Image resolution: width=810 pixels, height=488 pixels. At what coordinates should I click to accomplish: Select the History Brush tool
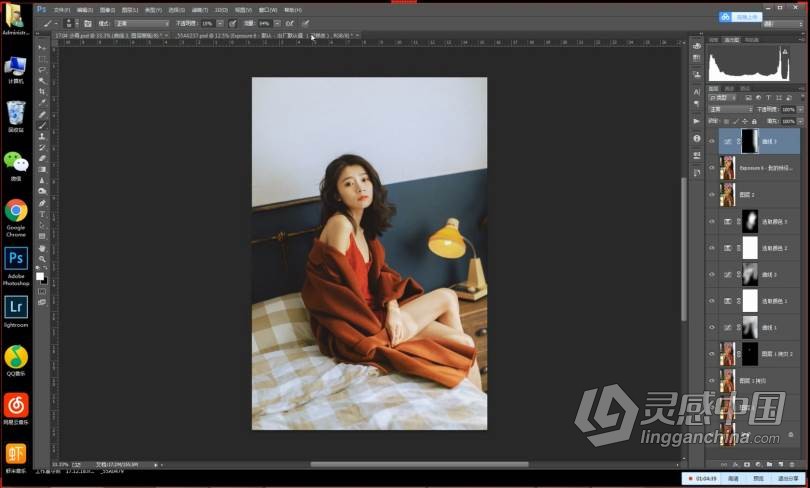(x=42, y=147)
